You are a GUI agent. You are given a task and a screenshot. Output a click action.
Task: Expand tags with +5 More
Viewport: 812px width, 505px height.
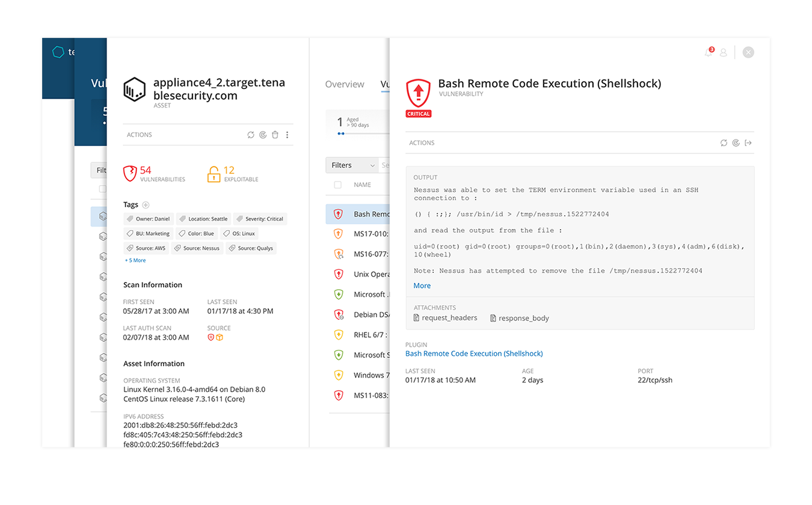click(135, 260)
